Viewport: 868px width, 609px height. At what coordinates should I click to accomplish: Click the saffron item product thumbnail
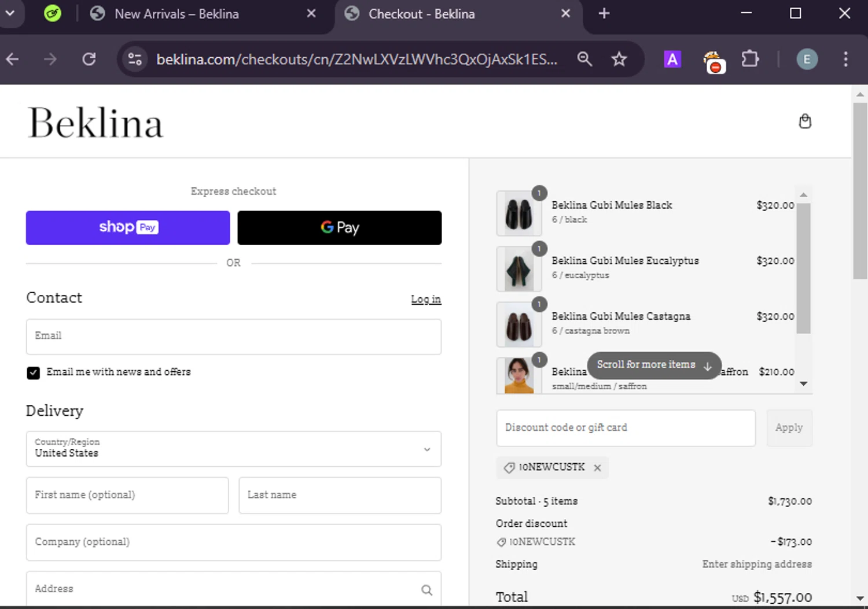click(x=518, y=375)
